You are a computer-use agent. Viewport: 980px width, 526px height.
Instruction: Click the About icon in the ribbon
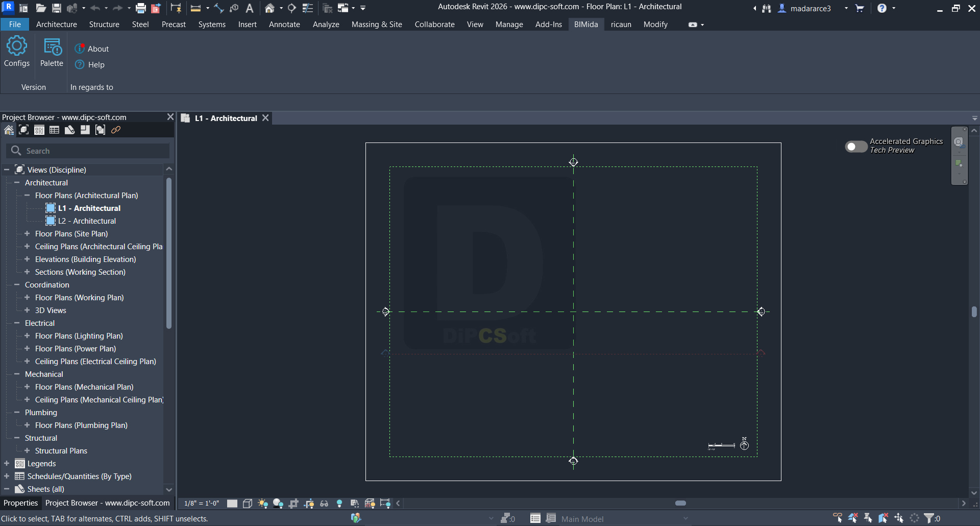coord(80,49)
